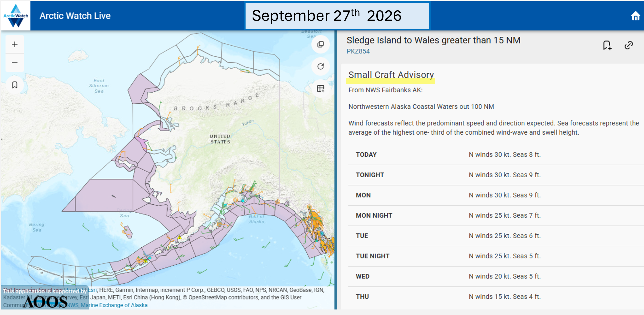Open the add data table button
This screenshot has height=315, width=644.
tap(321, 88)
